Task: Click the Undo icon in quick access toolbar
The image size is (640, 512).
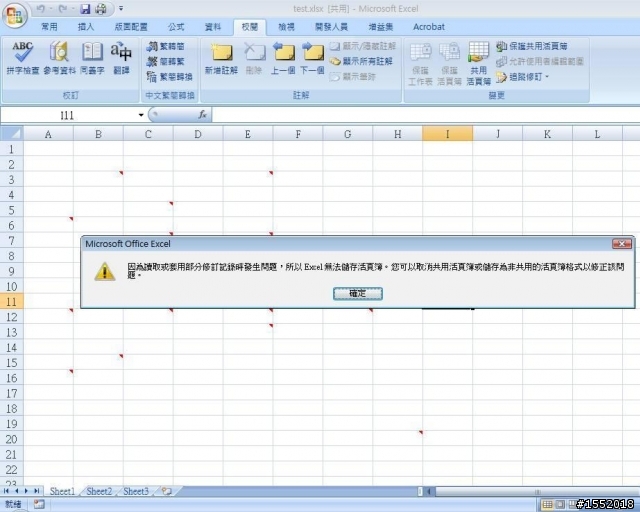Action: pos(40,9)
